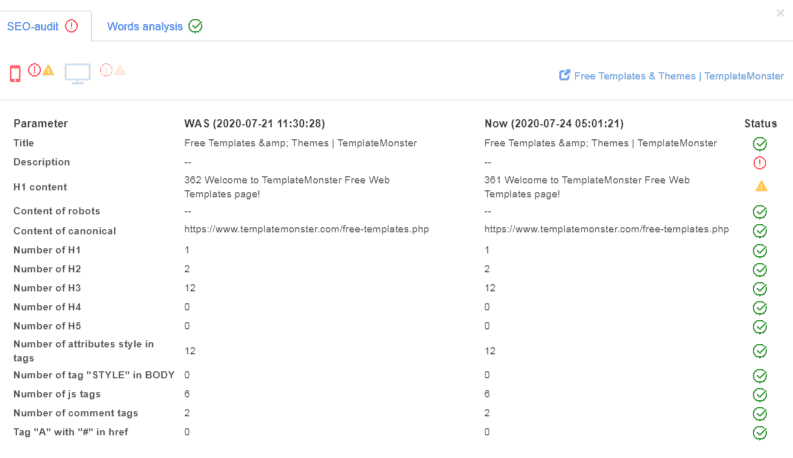Select the WAS canonical URL free-templates.php
Image resolution: width=793 pixels, height=458 pixels.
coord(306,229)
